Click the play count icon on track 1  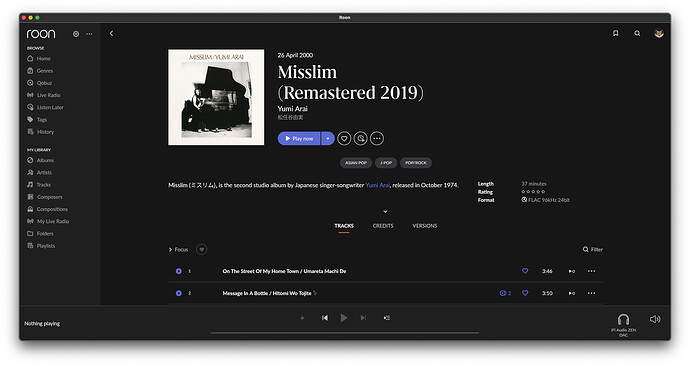[572, 271]
